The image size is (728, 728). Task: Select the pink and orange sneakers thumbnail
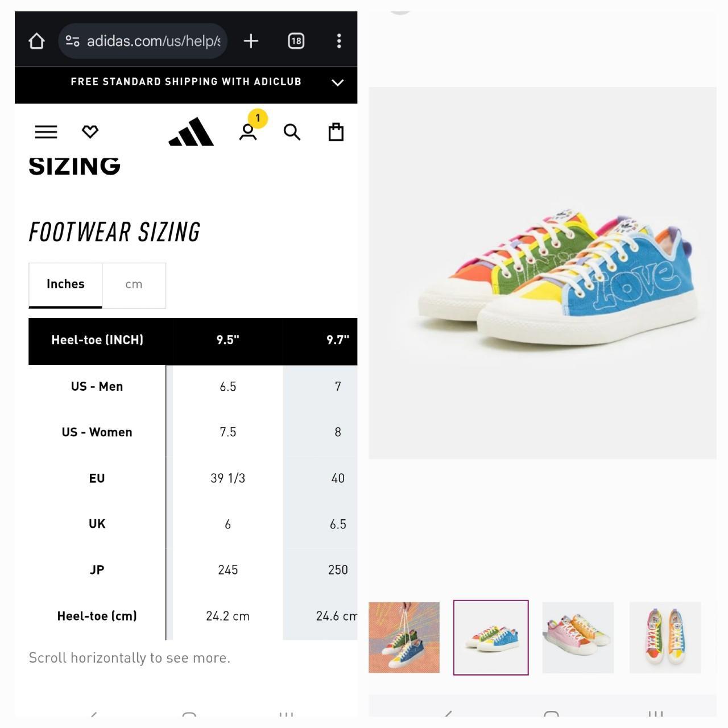coord(578,638)
